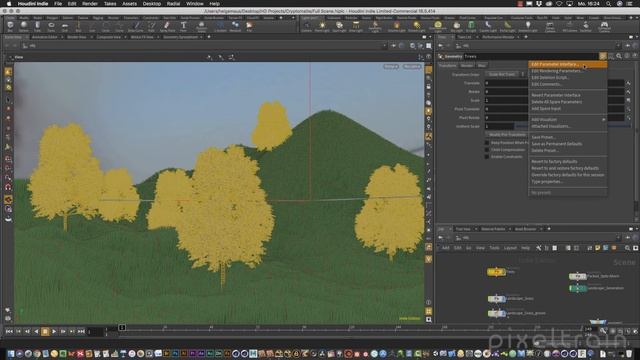Toggle Keep Position When Parenting checkbox

[x=487, y=143]
